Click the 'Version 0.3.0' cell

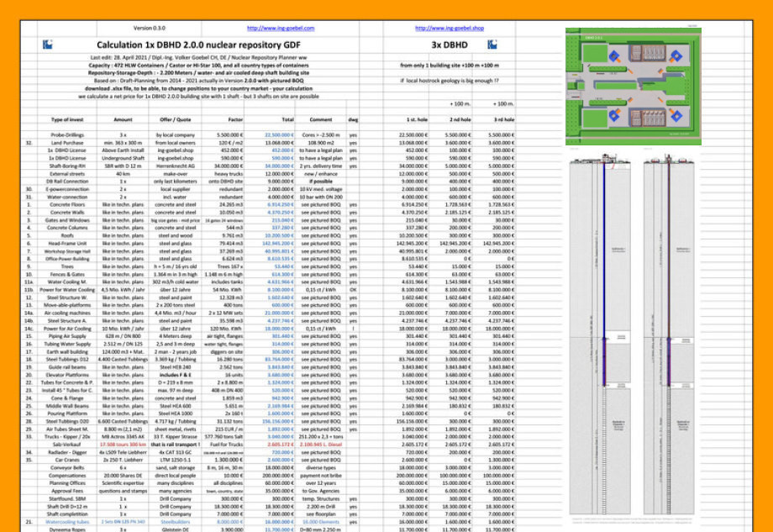(149, 28)
